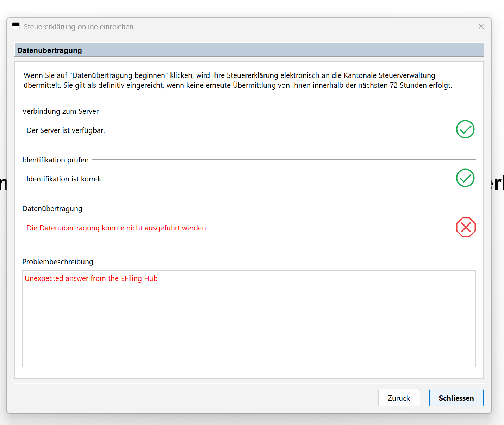The image size is (504, 425).
Task: Click the 'Verbindung zum Server' section label
Action: [x=61, y=111]
